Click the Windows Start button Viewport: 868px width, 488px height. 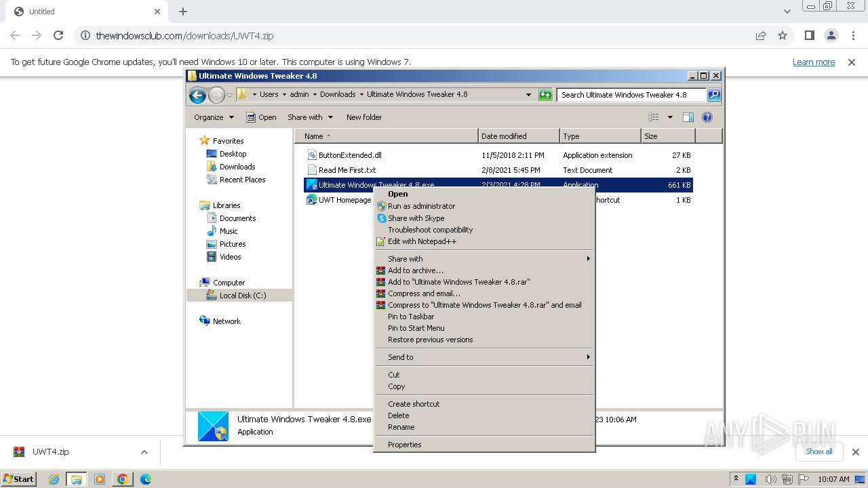pos(18,479)
